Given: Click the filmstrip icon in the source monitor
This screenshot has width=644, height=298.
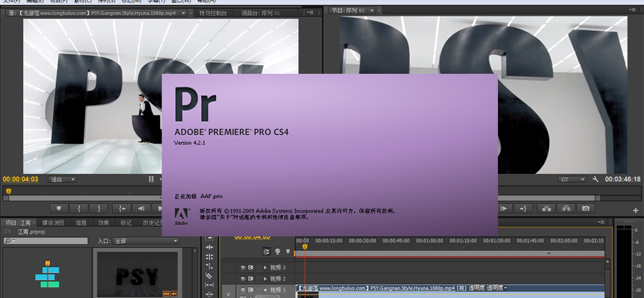Looking at the screenshot, I should [x=151, y=179].
